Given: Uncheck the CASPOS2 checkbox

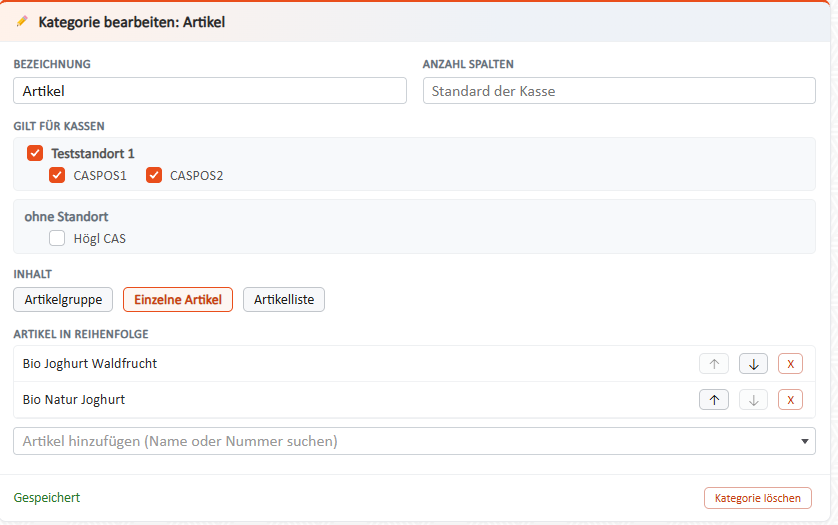Looking at the screenshot, I should [154, 175].
